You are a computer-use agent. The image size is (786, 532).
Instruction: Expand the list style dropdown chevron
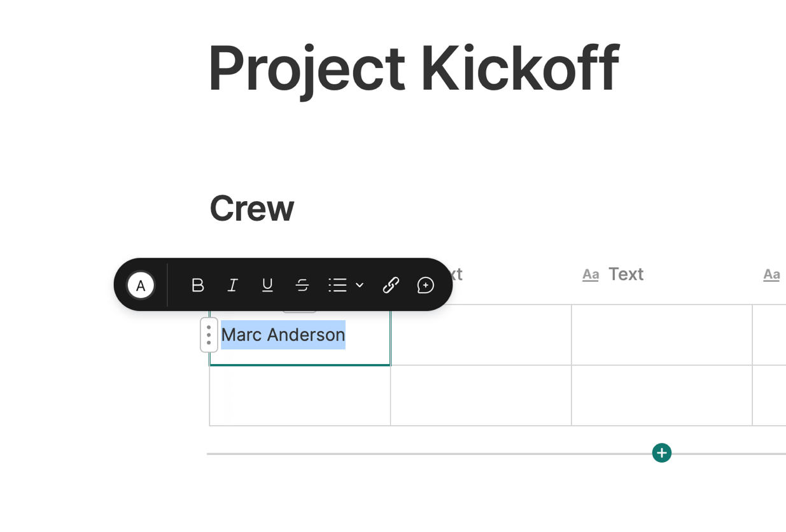[360, 285]
